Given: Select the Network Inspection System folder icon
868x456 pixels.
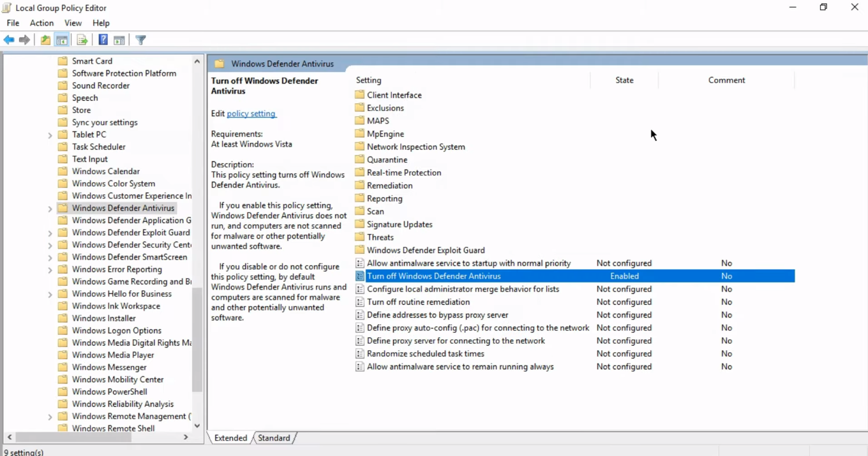Looking at the screenshot, I should [x=360, y=147].
